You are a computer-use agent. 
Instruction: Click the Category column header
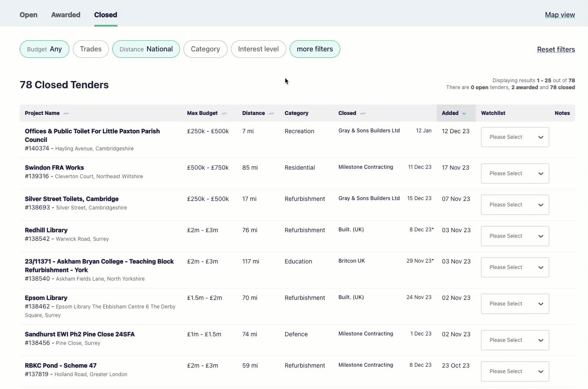tap(297, 113)
